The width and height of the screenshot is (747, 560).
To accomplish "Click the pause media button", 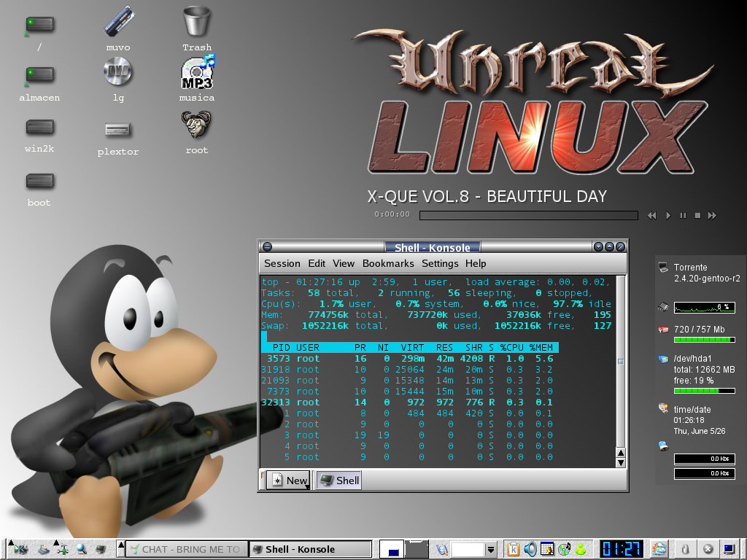I will pos(683,216).
